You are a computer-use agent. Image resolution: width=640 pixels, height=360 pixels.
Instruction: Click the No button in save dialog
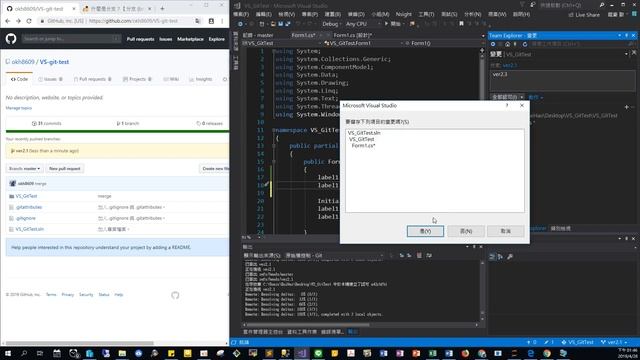[466, 231]
